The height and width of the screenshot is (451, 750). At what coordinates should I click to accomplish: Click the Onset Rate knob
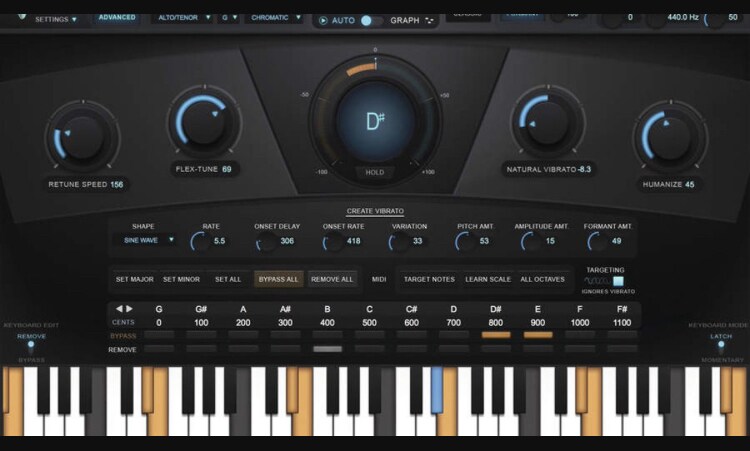point(332,242)
